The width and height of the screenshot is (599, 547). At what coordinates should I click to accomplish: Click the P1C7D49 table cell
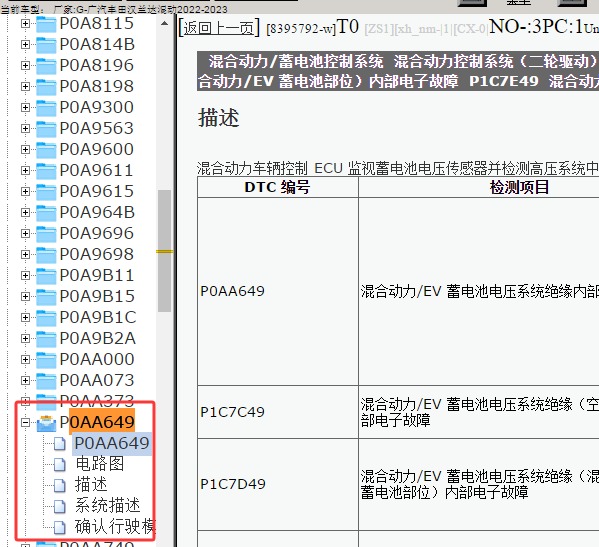[278, 484]
